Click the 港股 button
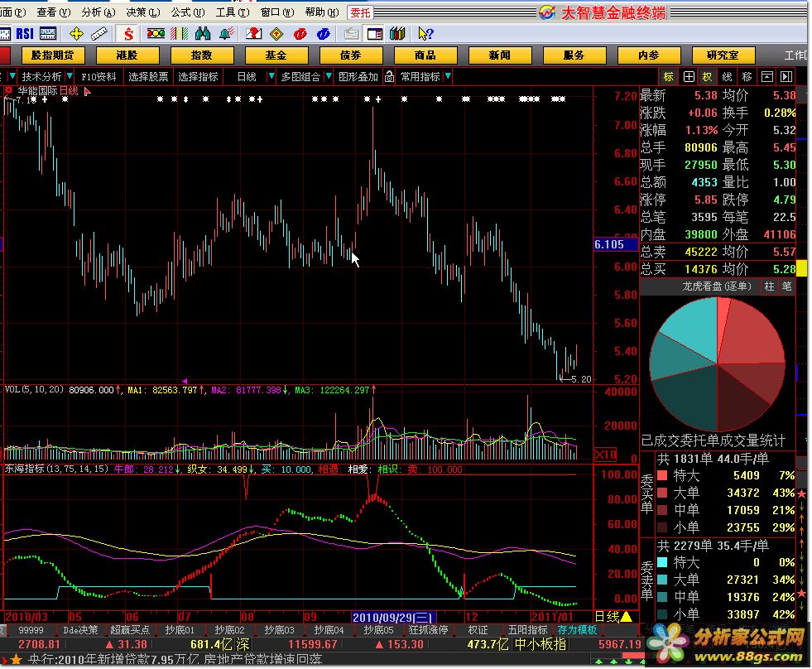 pyautogui.click(x=127, y=55)
